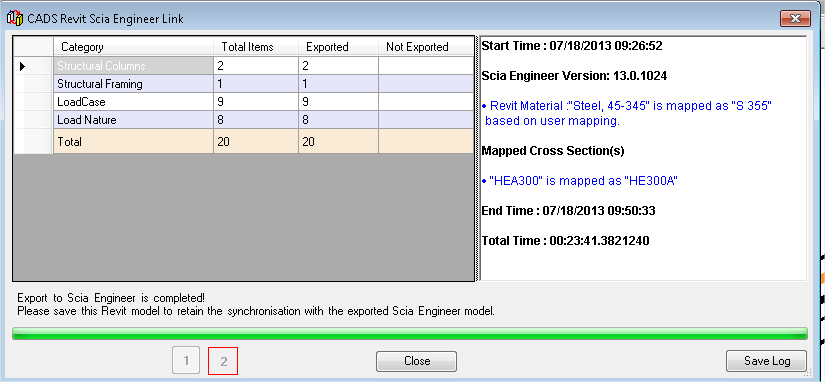Click the HEA300 cross section mapping line
This screenshot has width=825, height=382.
(x=580, y=181)
